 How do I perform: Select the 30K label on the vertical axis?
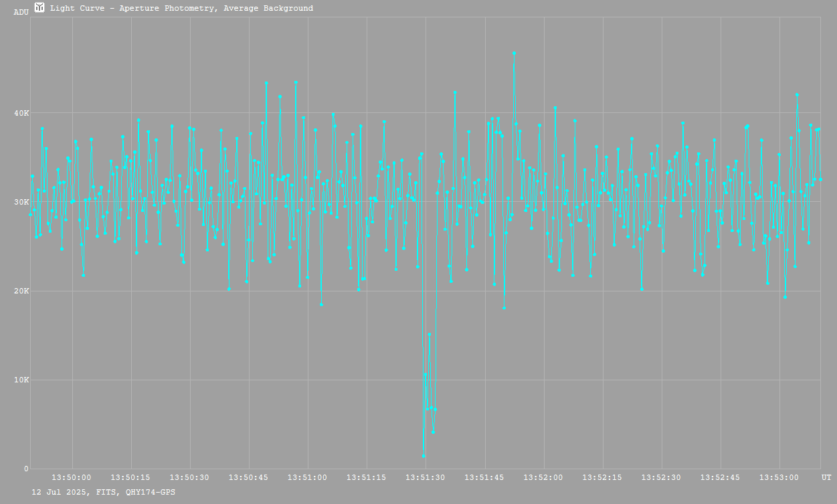pyautogui.click(x=22, y=202)
